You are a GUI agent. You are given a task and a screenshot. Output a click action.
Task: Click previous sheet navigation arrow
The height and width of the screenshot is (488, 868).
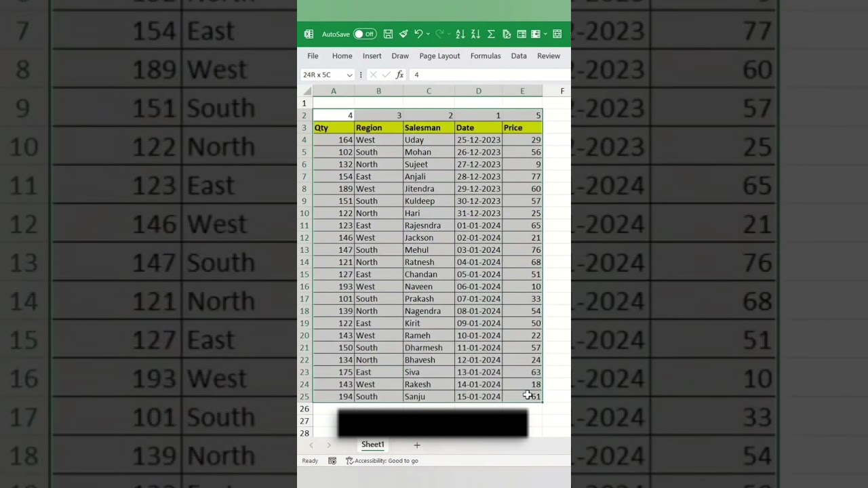tap(311, 445)
